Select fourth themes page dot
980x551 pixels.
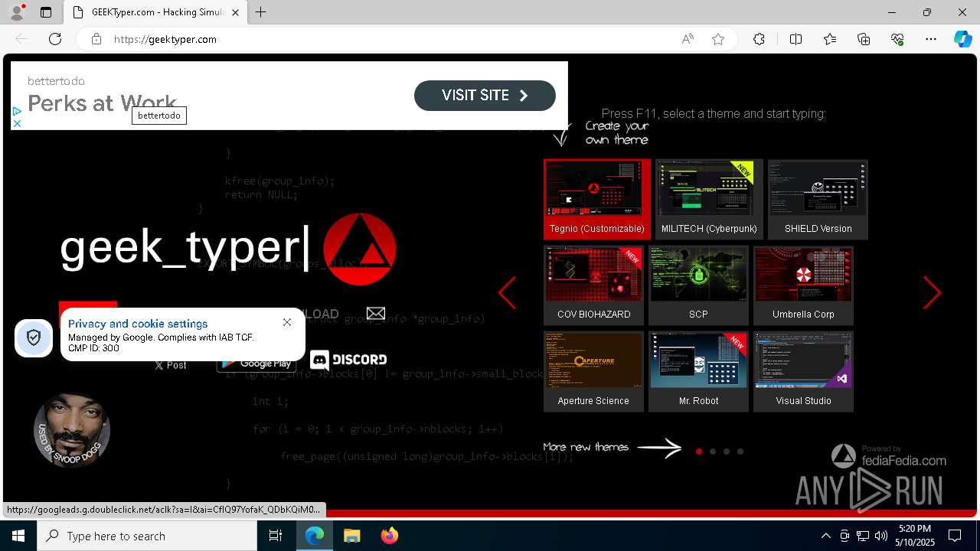[740, 452]
